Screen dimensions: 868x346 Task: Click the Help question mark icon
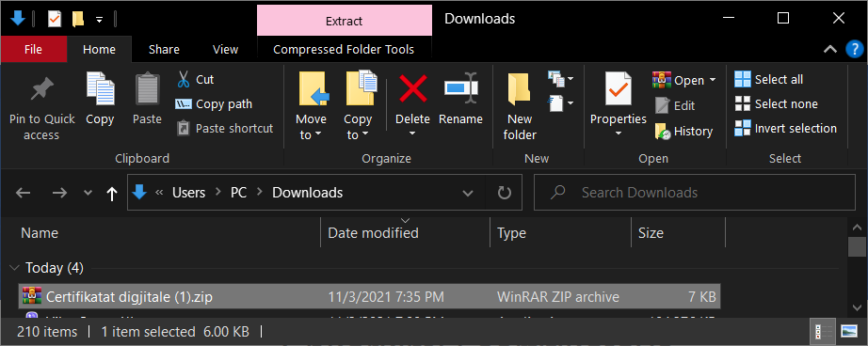tap(855, 49)
